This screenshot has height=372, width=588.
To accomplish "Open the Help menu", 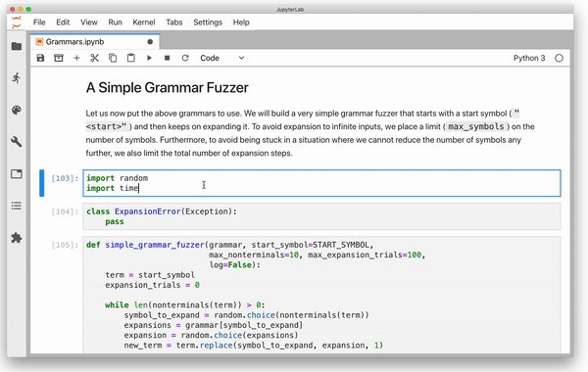I will [241, 23].
